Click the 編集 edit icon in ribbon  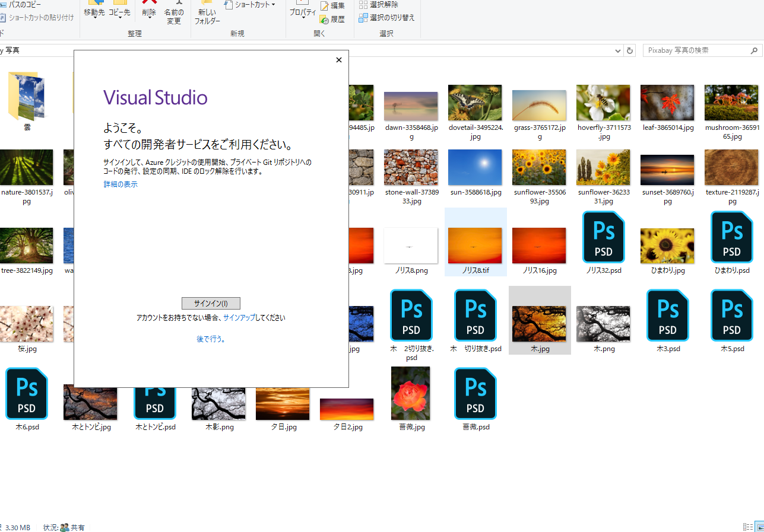[324, 6]
